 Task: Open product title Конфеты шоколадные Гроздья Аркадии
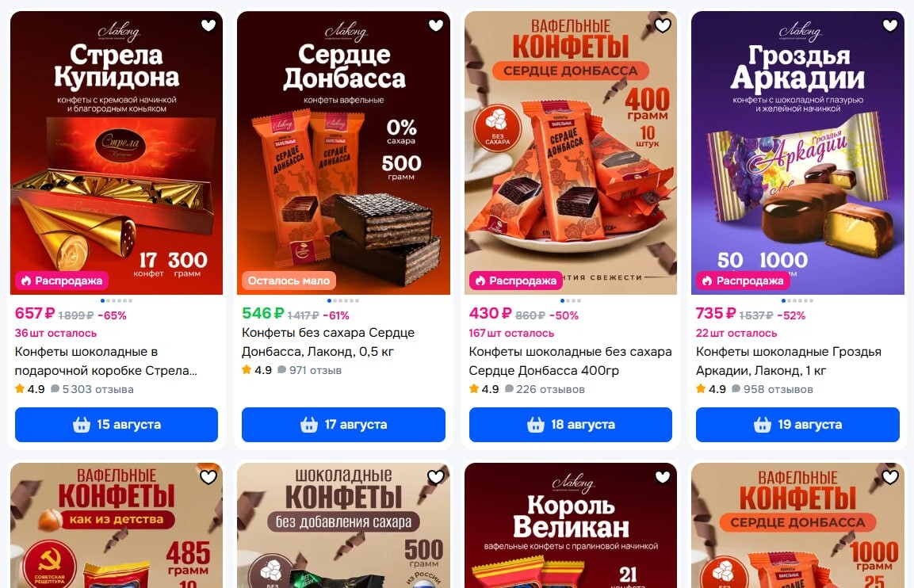[x=789, y=361]
